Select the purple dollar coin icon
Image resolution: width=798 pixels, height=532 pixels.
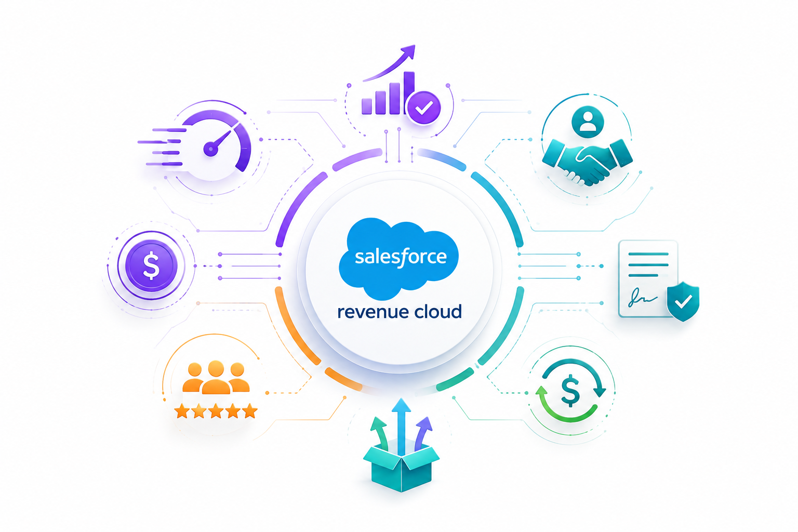pyautogui.click(x=151, y=265)
